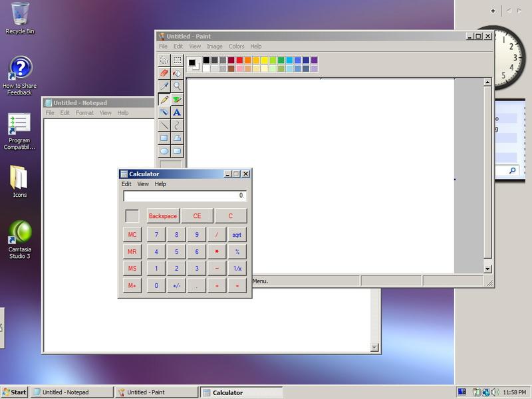
Task: Open the Format menu in Notepad
Action: click(84, 112)
